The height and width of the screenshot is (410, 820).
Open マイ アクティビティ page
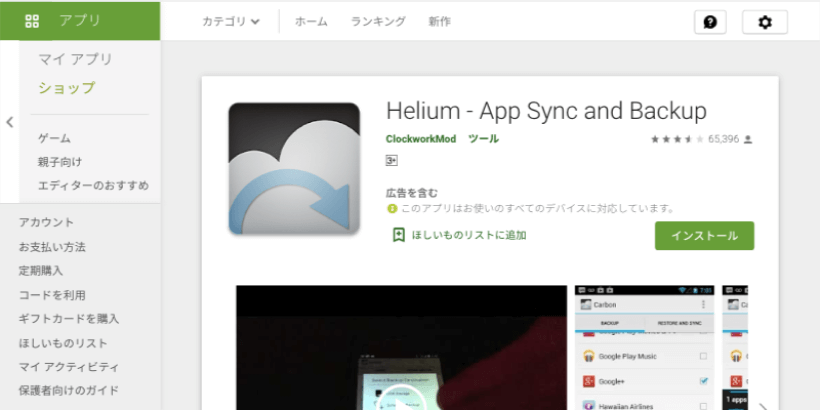click(x=69, y=367)
